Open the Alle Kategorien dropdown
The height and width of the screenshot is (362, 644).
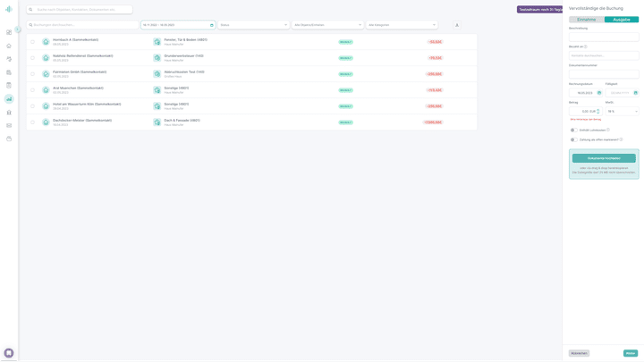tap(402, 25)
